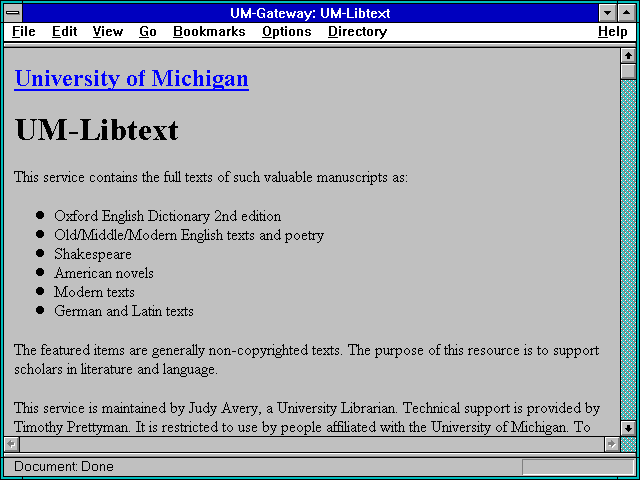The image size is (640, 480).
Task: Open the window control menu box
Action: [x=13, y=13]
